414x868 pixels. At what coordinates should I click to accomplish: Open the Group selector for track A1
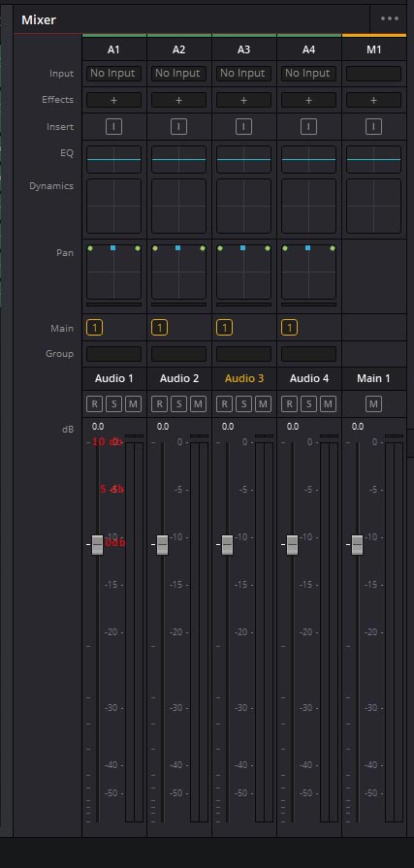click(113, 354)
